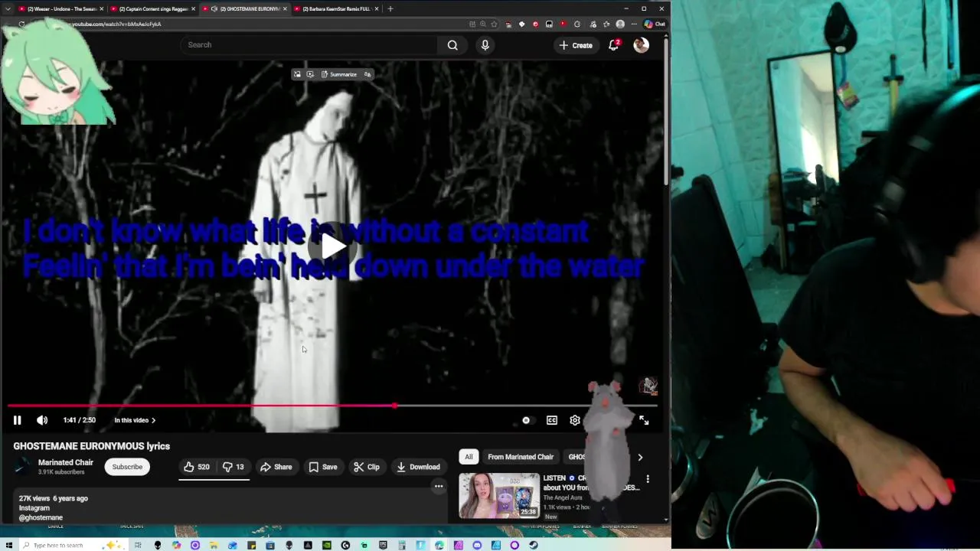Viewport: 980px width, 551px height.
Task: Open the browser profile icon in toolbar
Action: [x=620, y=24]
